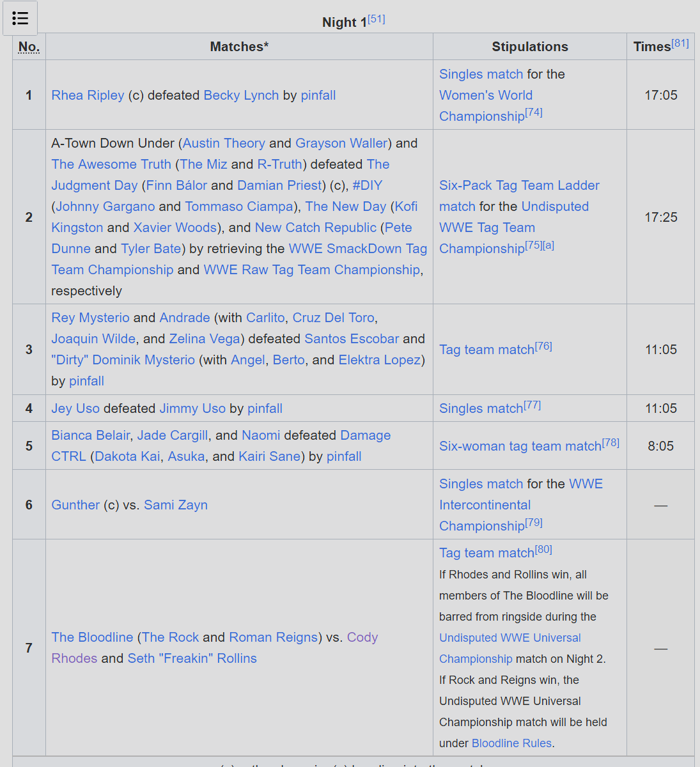This screenshot has width=700, height=767.
Task: Open the Sami Zayn link
Action: pos(176,505)
